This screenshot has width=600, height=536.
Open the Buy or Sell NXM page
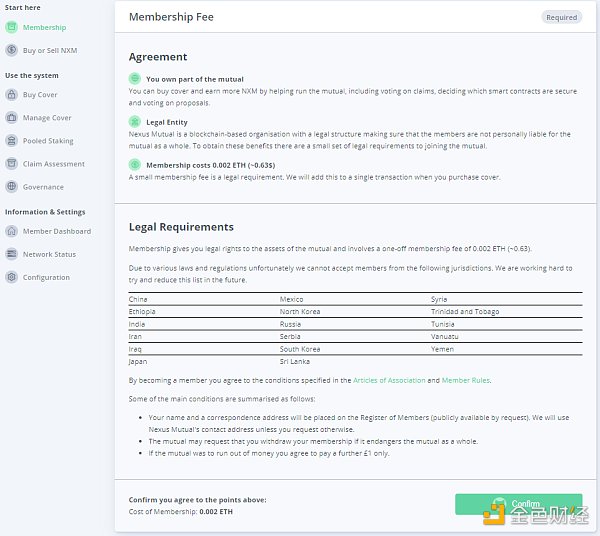(50, 51)
